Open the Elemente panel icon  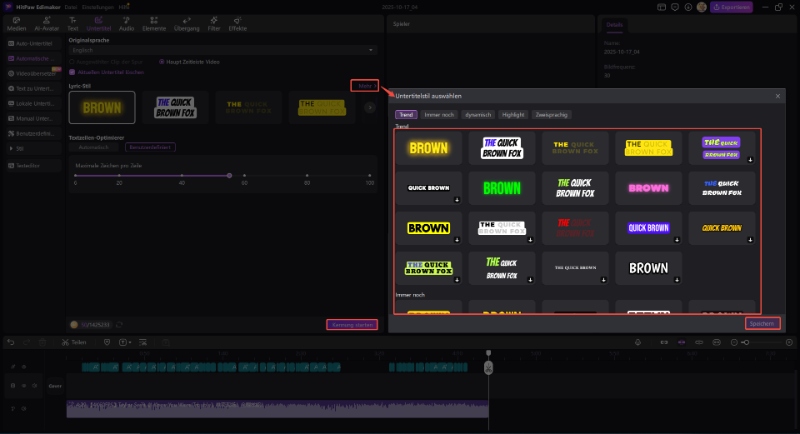pyautogui.click(x=154, y=24)
